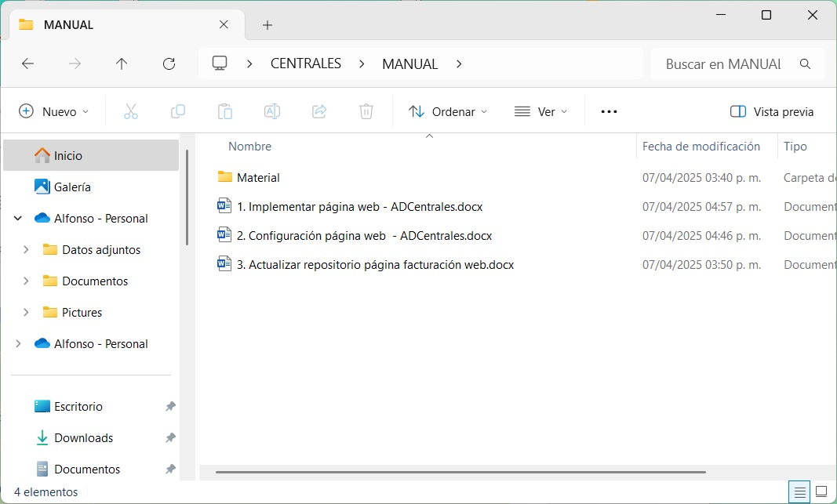
Task: Click the Delete trash can icon
Action: (366, 111)
